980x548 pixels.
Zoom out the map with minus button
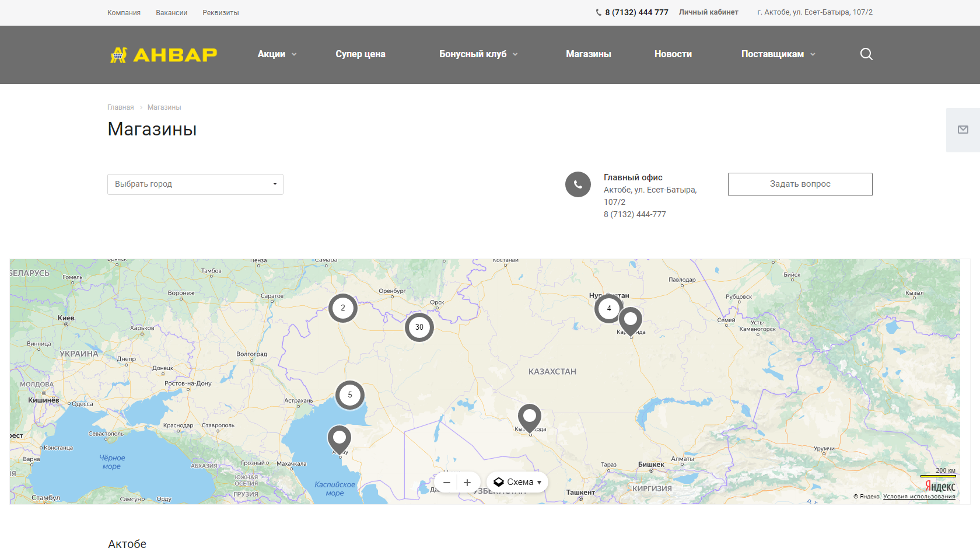[x=447, y=483]
